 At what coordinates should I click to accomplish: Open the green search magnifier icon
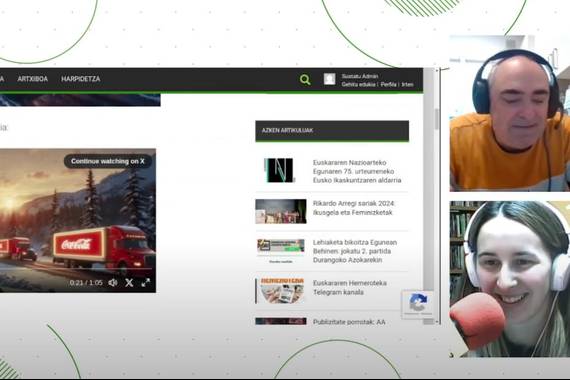pyautogui.click(x=305, y=79)
